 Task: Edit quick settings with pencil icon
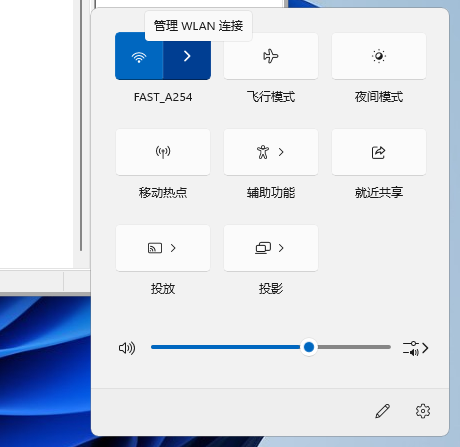[x=383, y=411]
